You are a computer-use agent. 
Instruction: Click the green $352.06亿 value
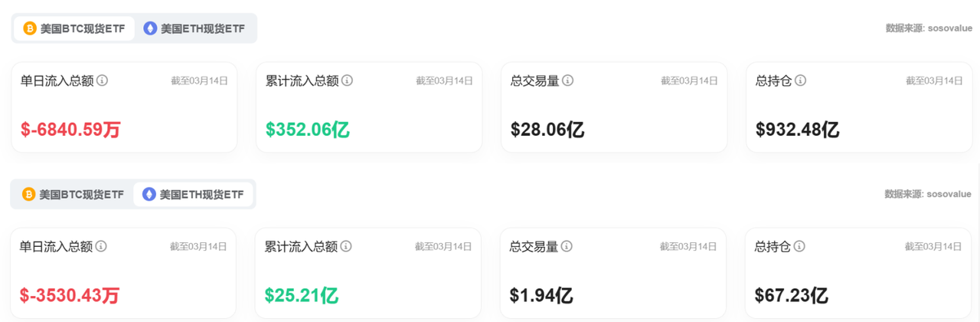(x=307, y=130)
